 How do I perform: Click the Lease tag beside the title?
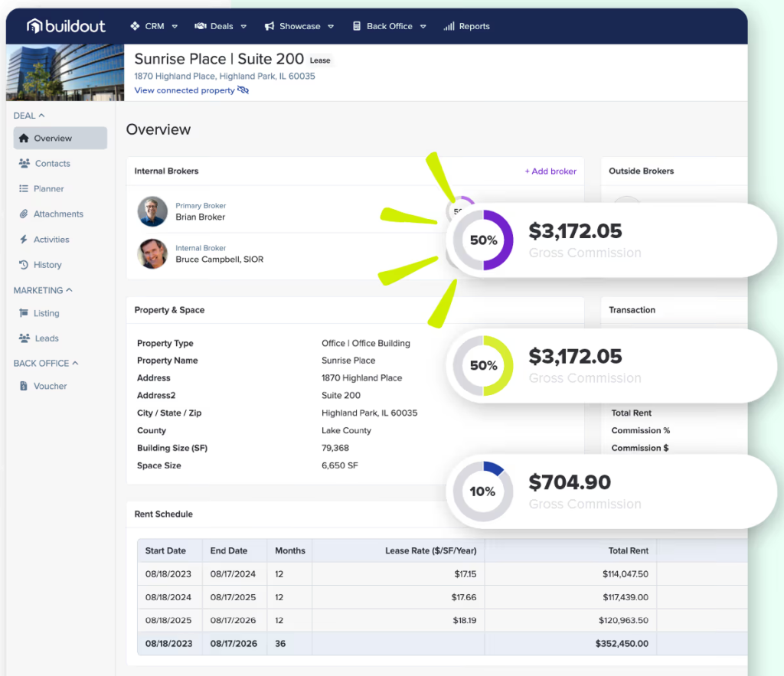tap(320, 60)
